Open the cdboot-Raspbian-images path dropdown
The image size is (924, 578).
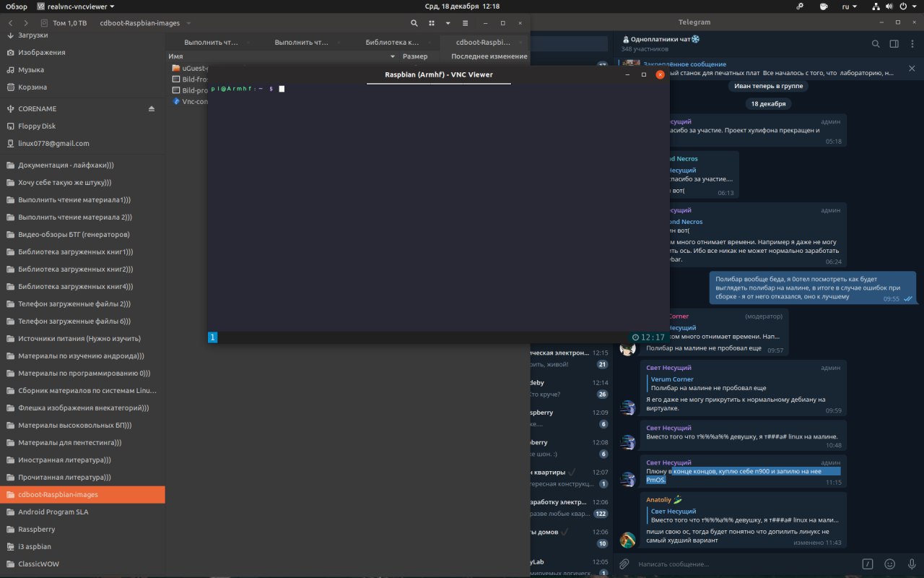[188, 23]
